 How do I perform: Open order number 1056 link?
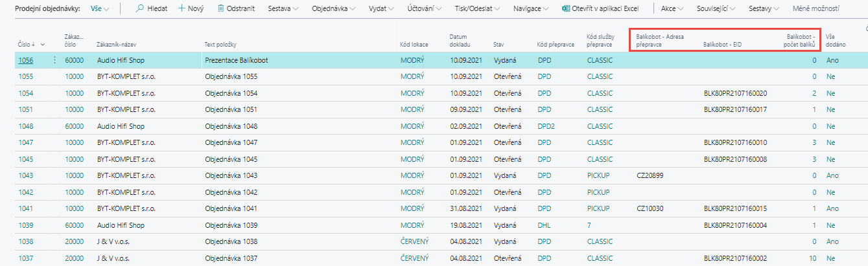(25, 60)
